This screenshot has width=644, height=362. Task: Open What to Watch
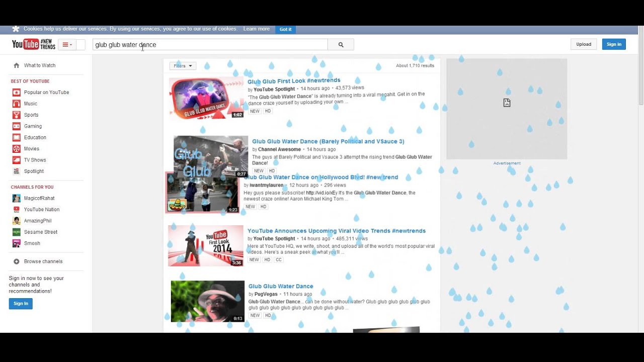click(40, 65)
